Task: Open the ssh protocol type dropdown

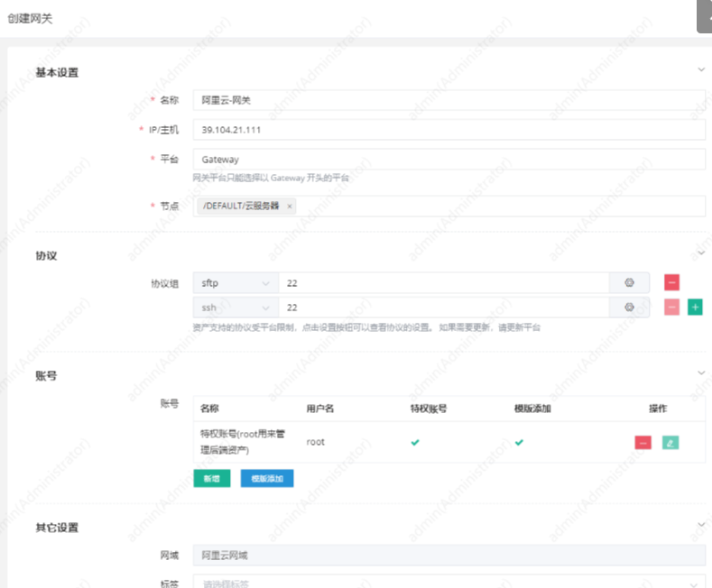Action: coord(236,308)
